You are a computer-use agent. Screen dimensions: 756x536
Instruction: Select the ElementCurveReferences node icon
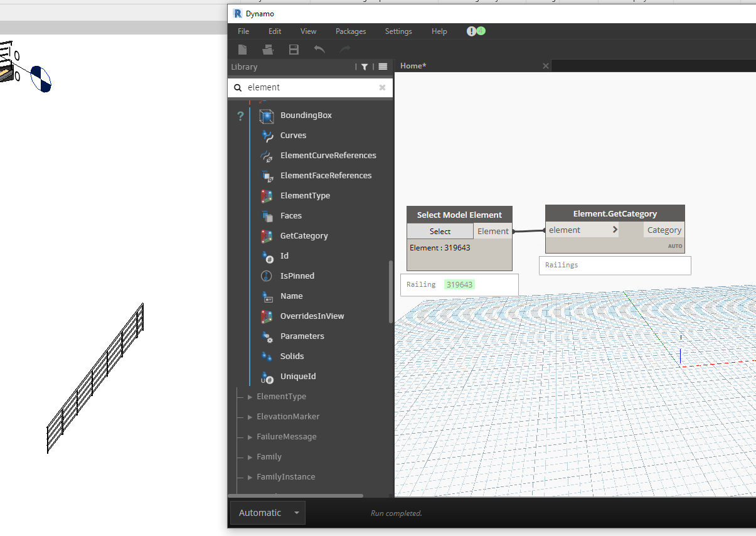coord(267,156)
